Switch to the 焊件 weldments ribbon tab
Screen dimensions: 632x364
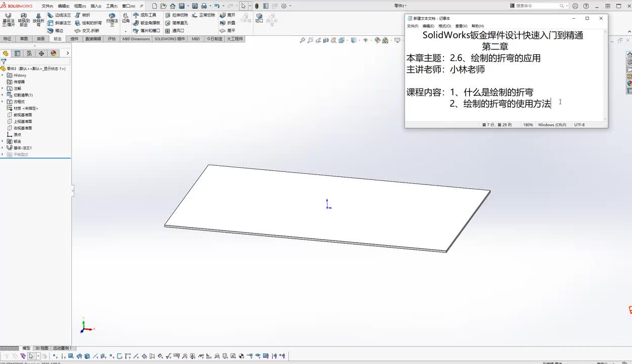coord(74,39)
